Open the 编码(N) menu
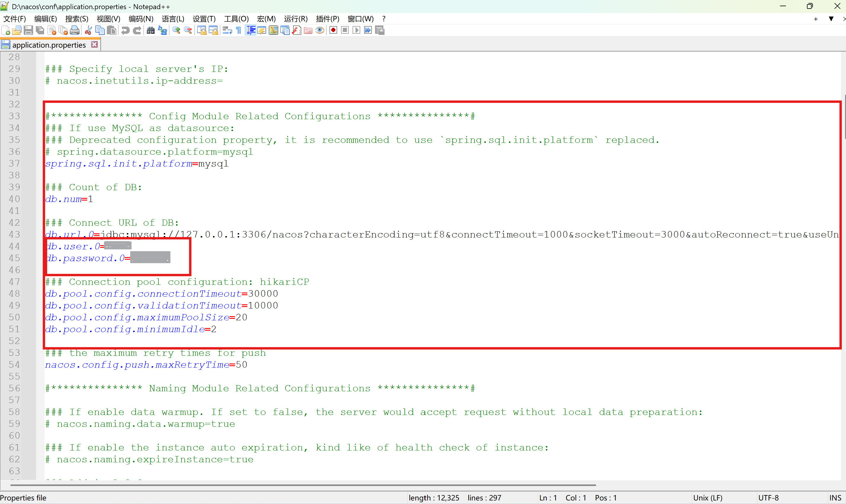846x504 pixels. click(141, 19)
